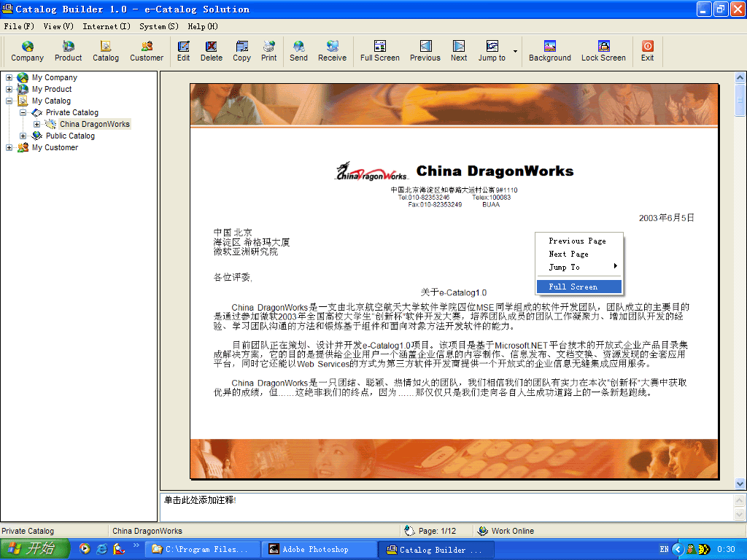The width and height of the screenshot is (747, 560).
Task: Open the View menu
Action: click(58, 26)
